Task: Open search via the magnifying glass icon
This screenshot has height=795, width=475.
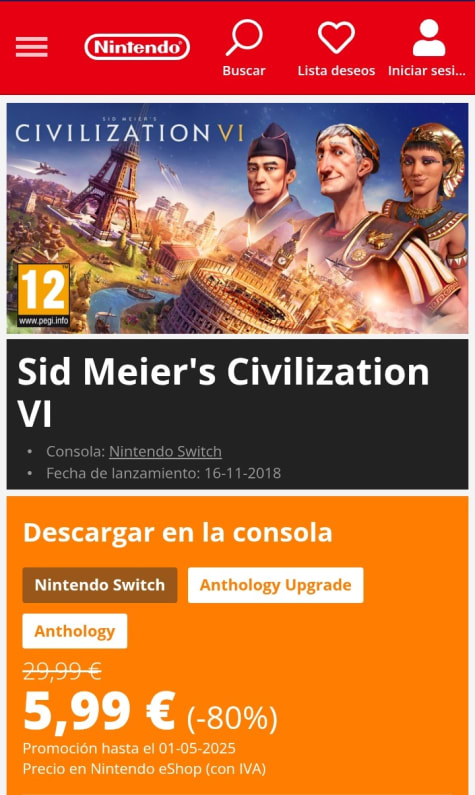Action: [x=244, y=38]
